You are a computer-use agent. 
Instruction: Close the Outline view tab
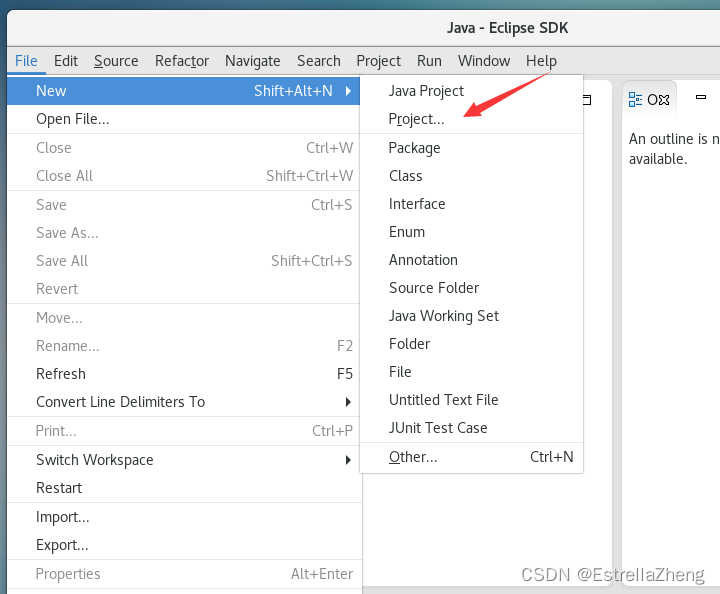(664, 100)
